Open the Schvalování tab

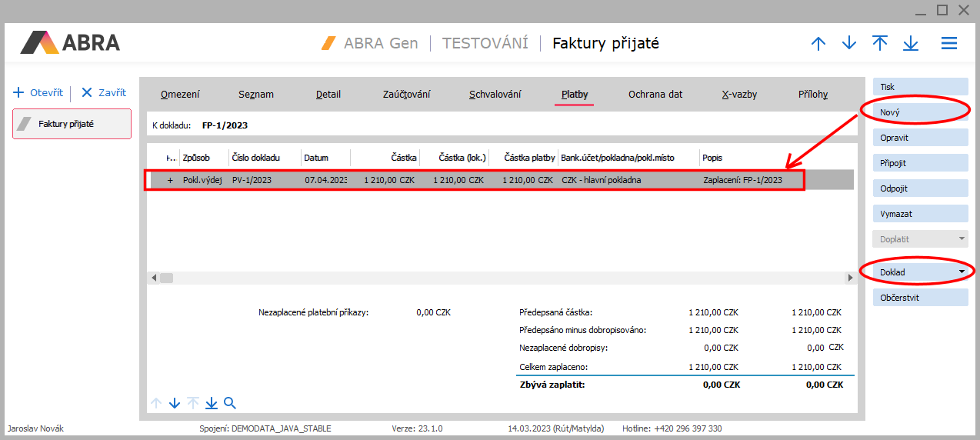(x=495, y=95)
